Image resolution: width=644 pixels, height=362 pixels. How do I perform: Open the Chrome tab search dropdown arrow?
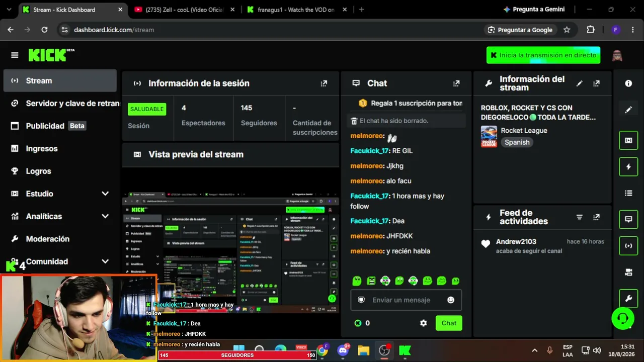pyautogui.click(x=10, y=10)
